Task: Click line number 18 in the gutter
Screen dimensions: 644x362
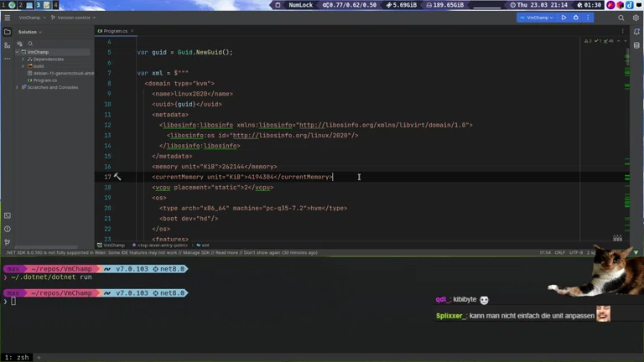Action: 107,187
